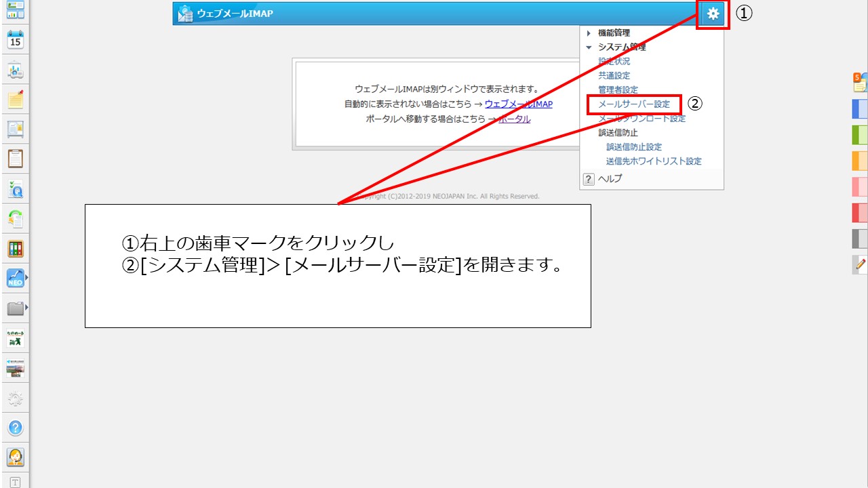This screenshot has width=868, height=488.
Task: Click the desknet's NEO blue app icon
Action: click(14, 277)
